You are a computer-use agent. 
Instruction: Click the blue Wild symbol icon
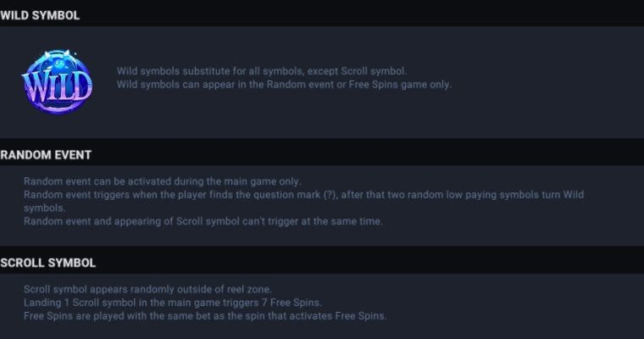pos(57,81)
